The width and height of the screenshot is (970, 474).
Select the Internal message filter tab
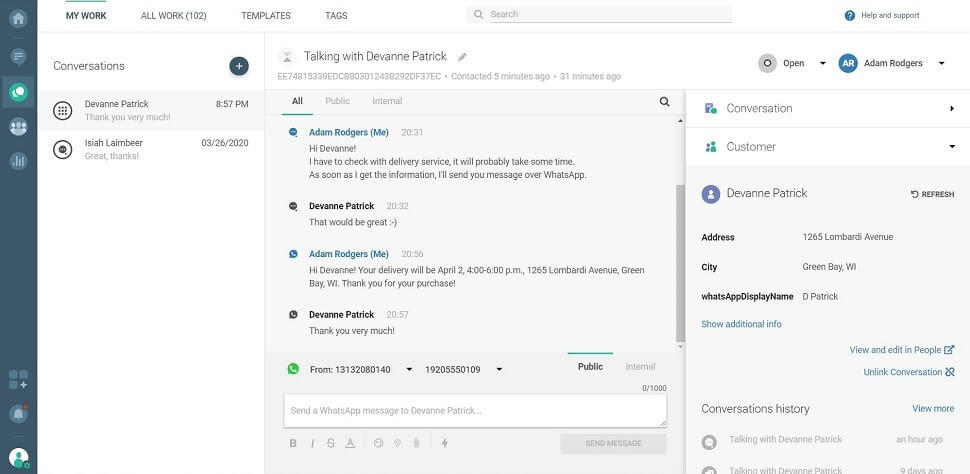387,101
